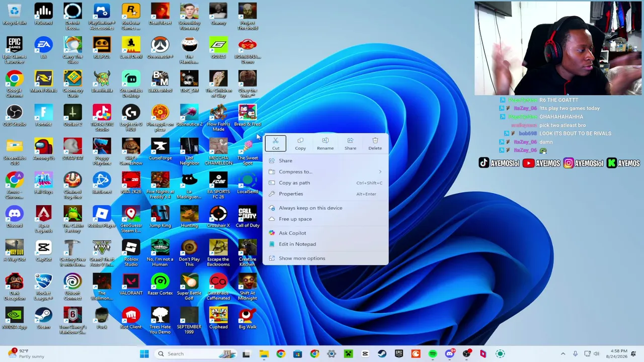Screen dimensions: 644x362
Task: Select the Marvel Rivals desktop icon
Action: click(43, 81)
